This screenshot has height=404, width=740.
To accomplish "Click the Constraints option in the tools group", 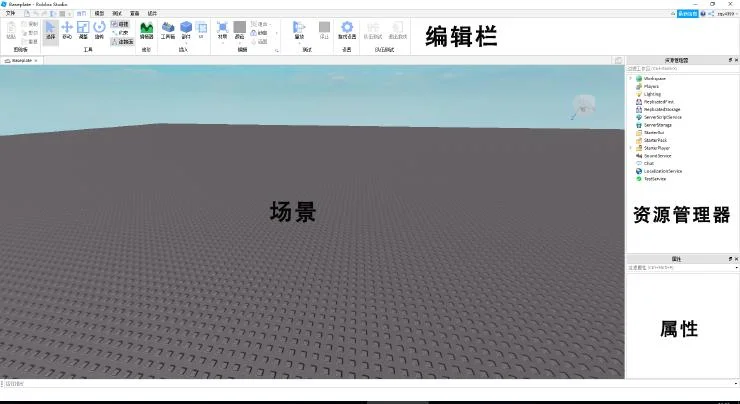I will tap(120, 33).
